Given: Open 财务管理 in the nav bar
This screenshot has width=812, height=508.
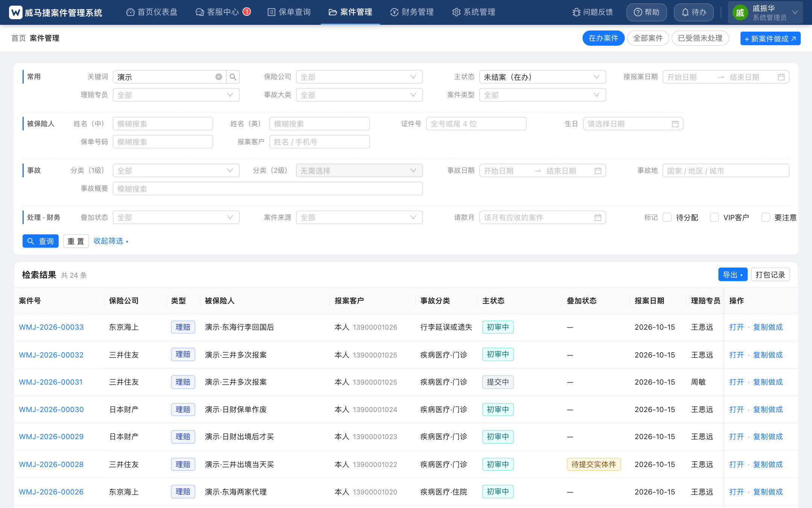Looking at the screenshot, I should coord(412,12).
